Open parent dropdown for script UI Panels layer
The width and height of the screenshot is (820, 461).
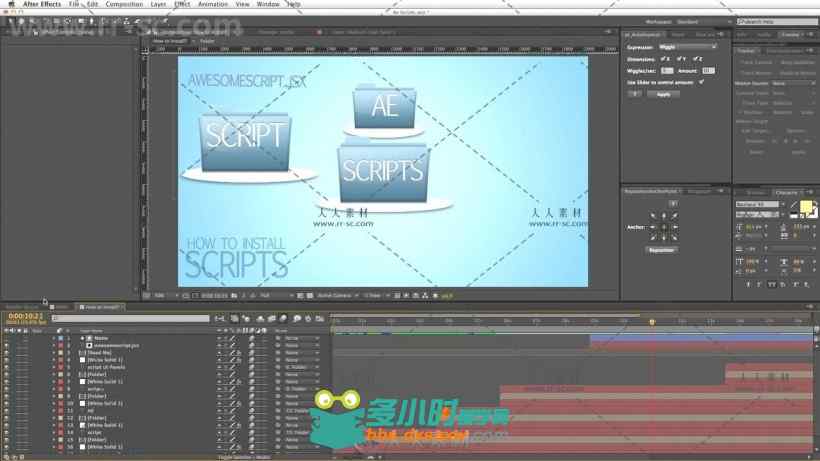[302, 367]
